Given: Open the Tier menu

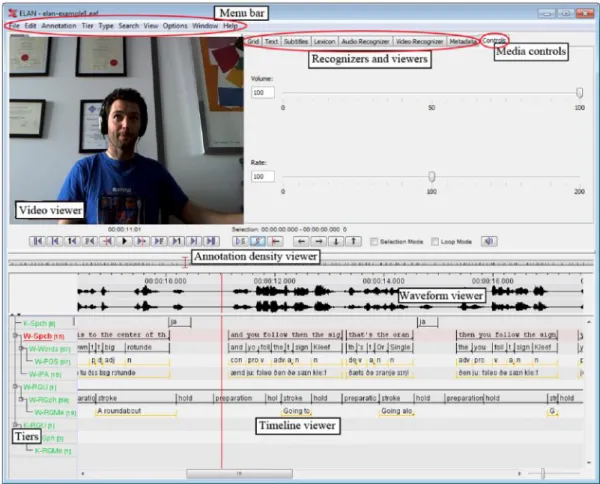Looking at the screenshot, I should (x=87, y=26).
